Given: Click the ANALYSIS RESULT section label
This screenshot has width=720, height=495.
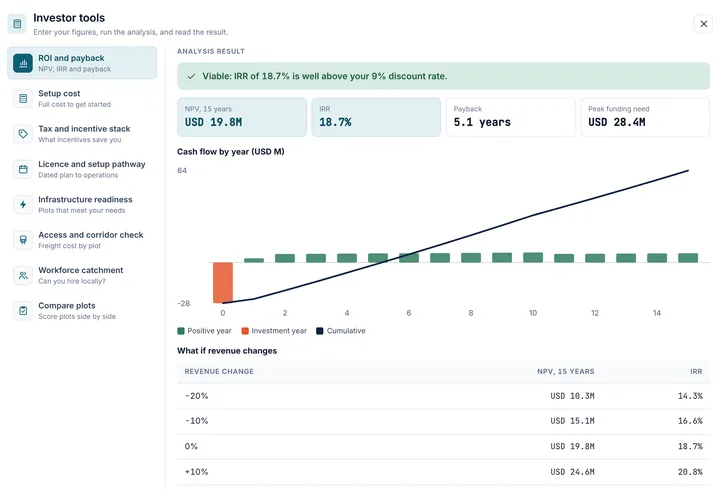Looking at the screenshot, I should pos(211,51).
